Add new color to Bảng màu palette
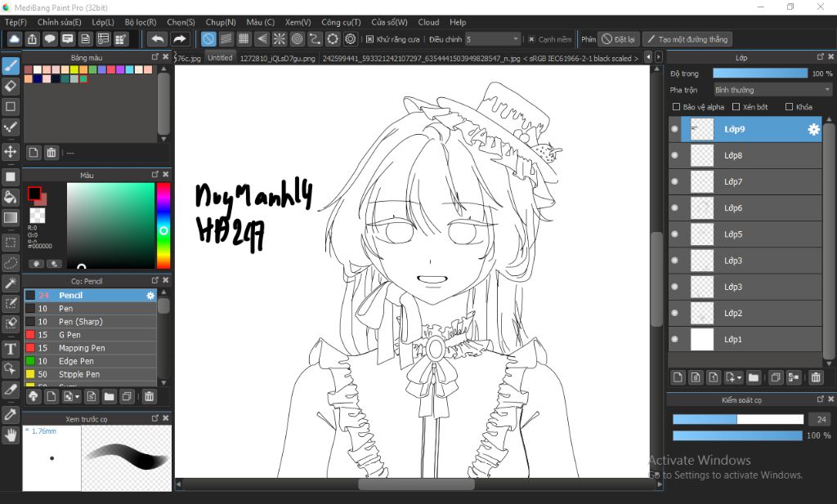This screenshot has height=504, width=837. pos(34,153)
